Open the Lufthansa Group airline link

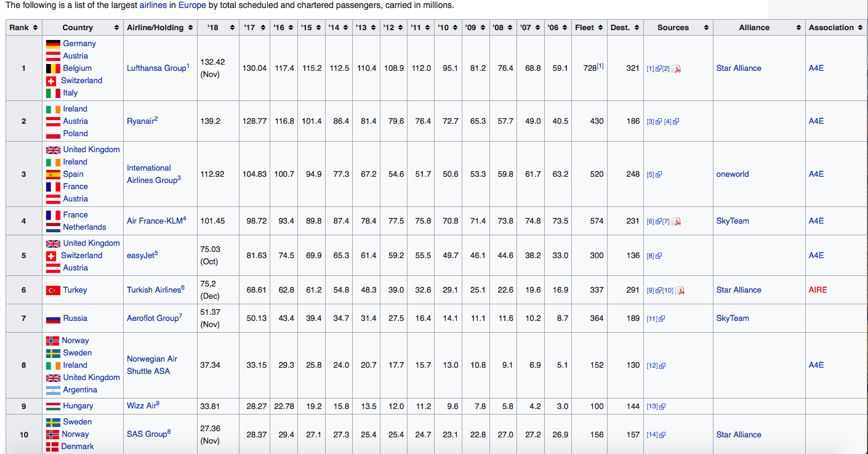156,68
